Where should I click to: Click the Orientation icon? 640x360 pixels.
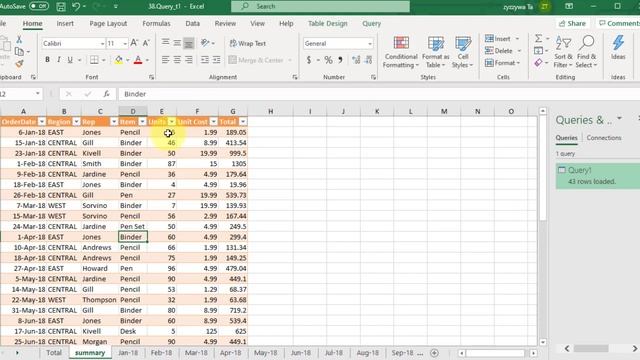(x=205, y=43)
